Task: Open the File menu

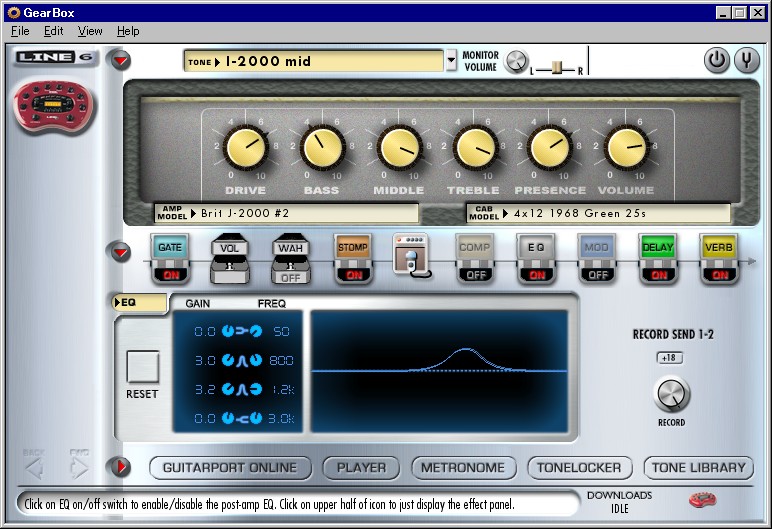Action: (x=20, y=31)
